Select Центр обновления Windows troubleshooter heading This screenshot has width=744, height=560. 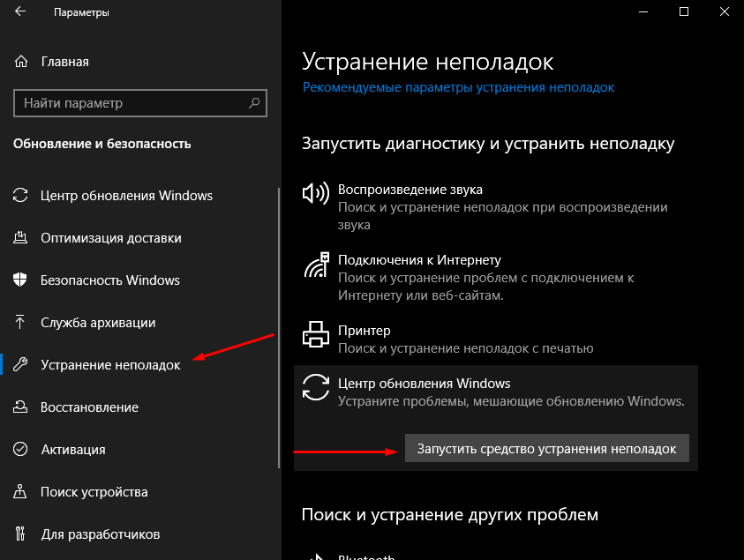coord(425,383)
